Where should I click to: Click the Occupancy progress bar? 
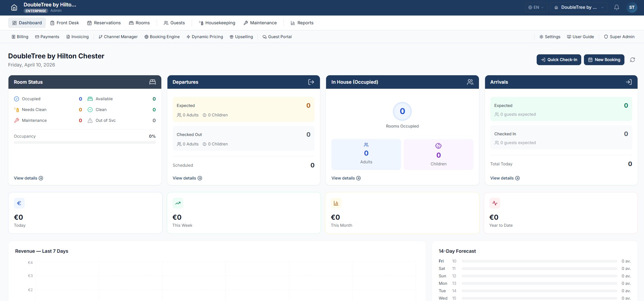pos(85,143)
